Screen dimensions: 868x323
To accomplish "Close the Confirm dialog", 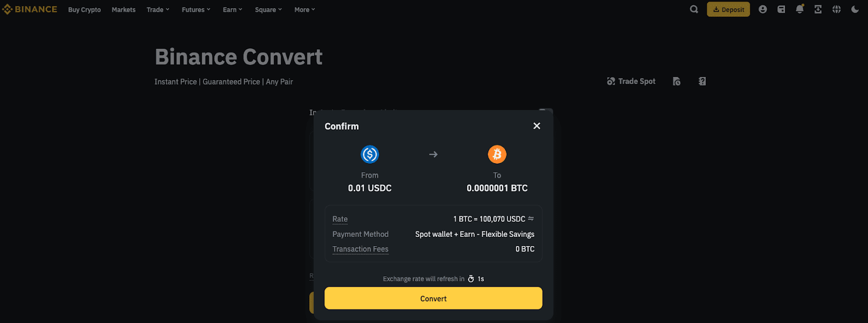I will [537, 126].
